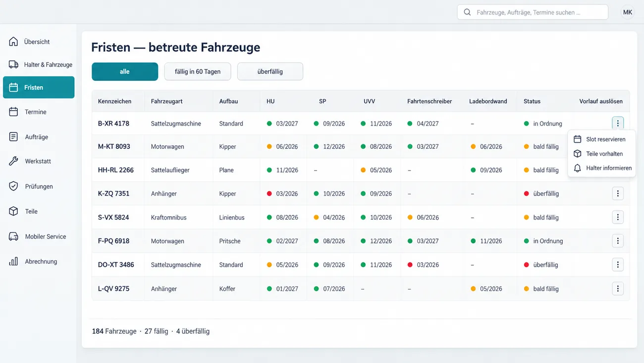Filter by 'überfällig' vehicles
The image size is (644, 363).
click(x=270, y=71)
